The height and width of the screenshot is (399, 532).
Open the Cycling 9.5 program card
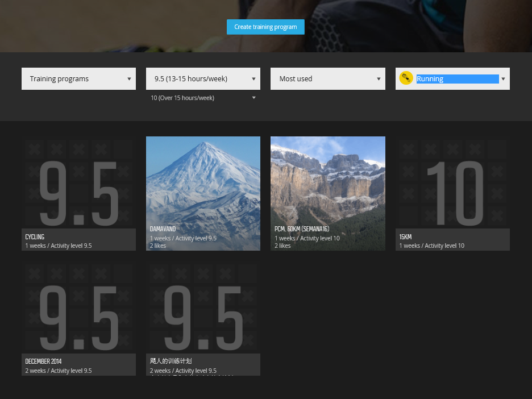point(78,193)
